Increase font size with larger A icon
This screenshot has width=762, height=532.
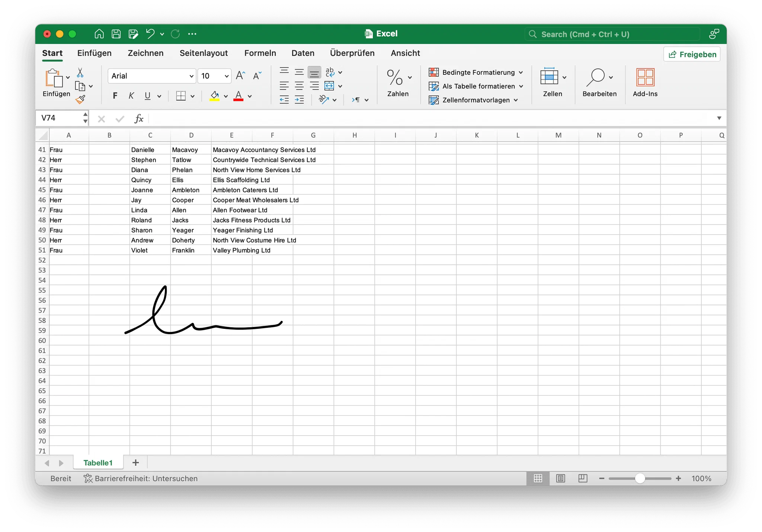tap(240, 76)
